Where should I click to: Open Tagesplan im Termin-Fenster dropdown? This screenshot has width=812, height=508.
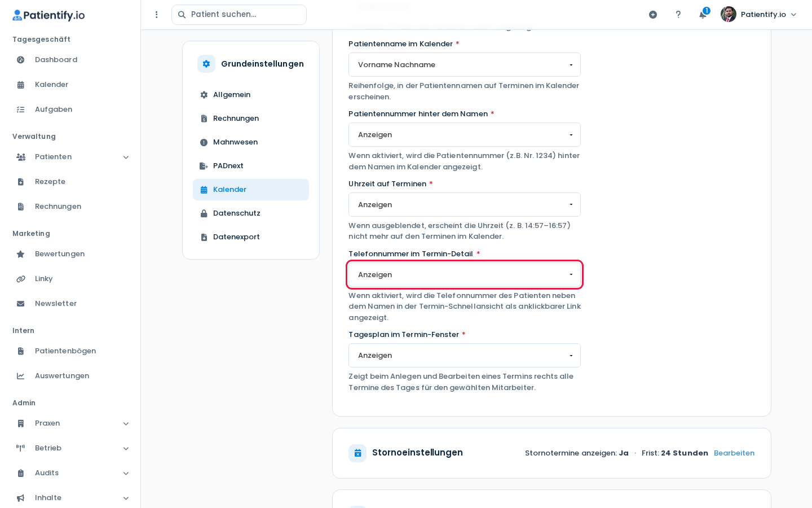pyautogui.click(x=465, y=356)
